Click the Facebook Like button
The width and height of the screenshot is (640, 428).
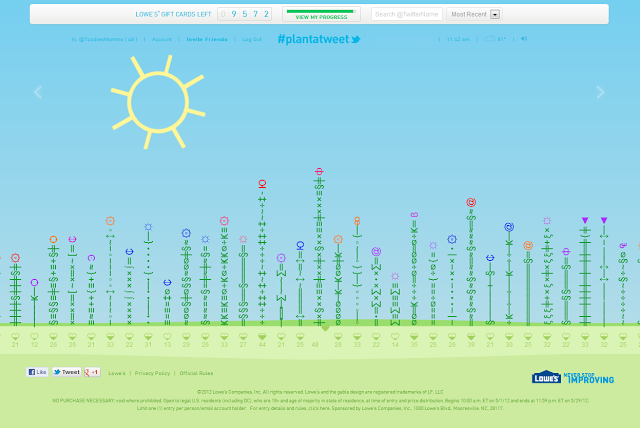pos(37,372)
